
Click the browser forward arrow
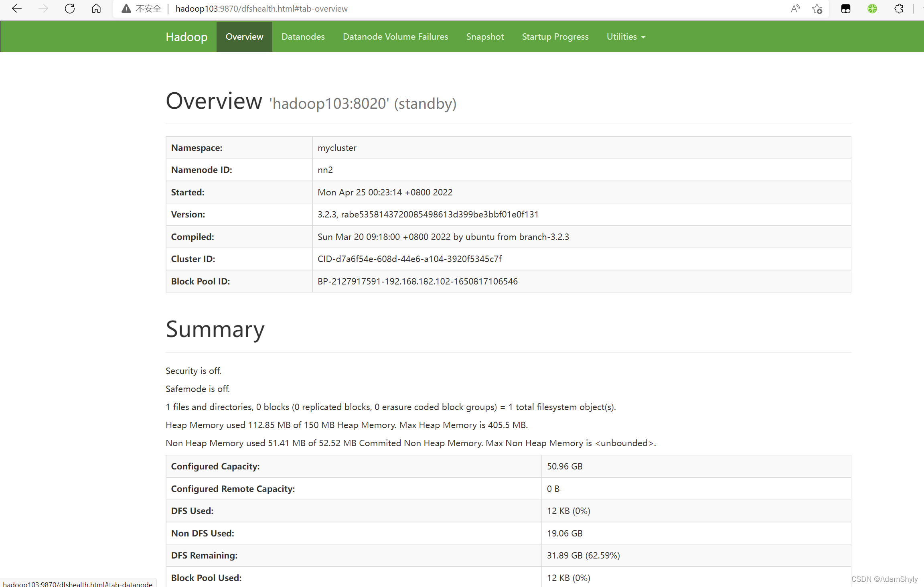click(x=43, y=8)
